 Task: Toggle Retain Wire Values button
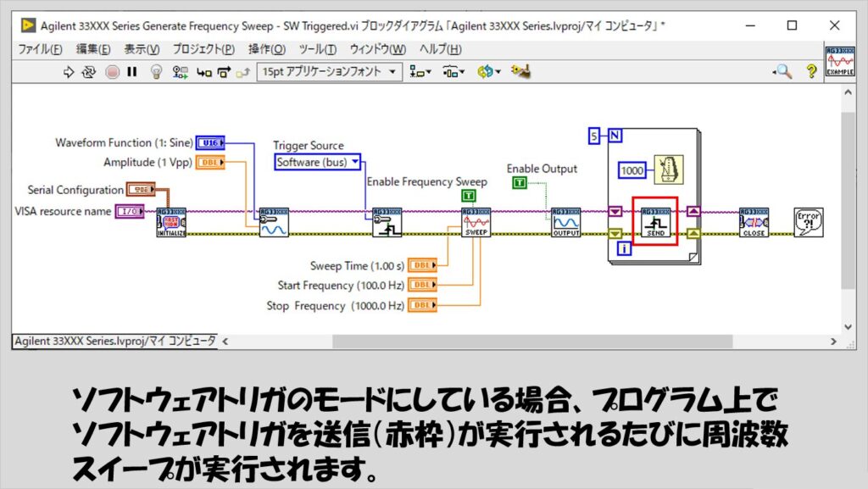click(x=180, y=72)
